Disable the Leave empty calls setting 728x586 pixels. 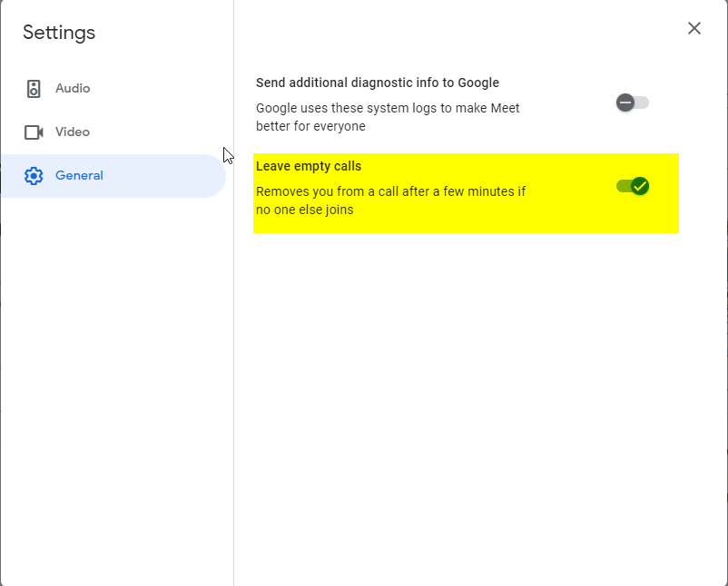click(x=632, y=187)
